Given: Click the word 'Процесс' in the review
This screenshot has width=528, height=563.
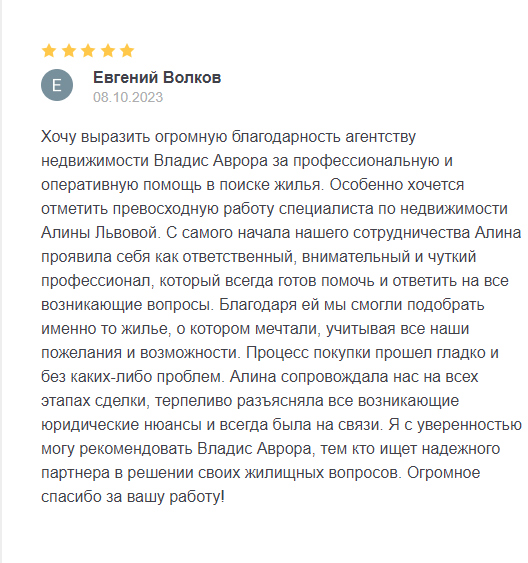Looking at the screenshot, I should 277,353.
